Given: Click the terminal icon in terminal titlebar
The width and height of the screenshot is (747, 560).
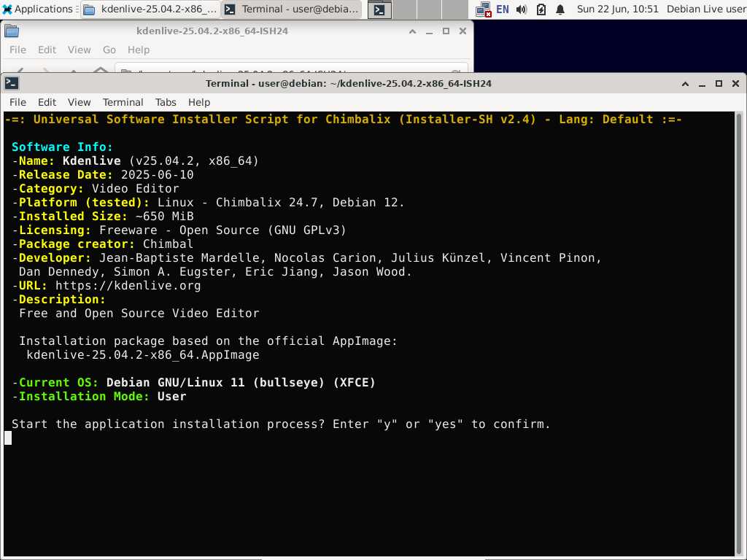Looking at the screenshot, I should click(12, 83).
